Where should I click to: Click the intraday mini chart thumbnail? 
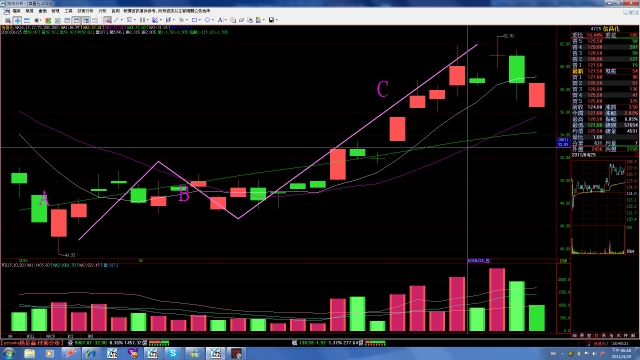tap(599, 207)
